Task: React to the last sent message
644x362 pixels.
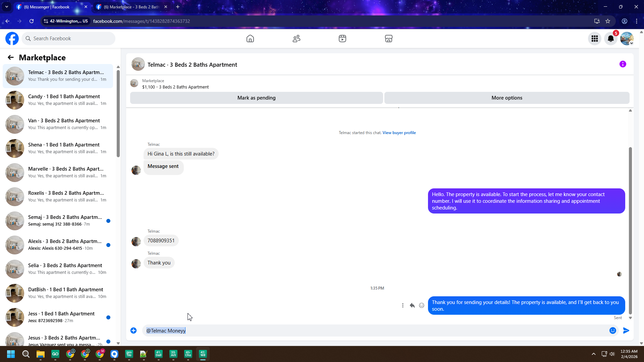Action: (x=422, y=305)
